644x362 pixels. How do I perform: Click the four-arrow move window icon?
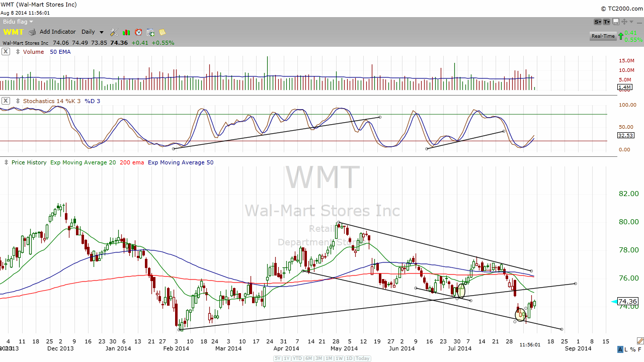[624, 22]
